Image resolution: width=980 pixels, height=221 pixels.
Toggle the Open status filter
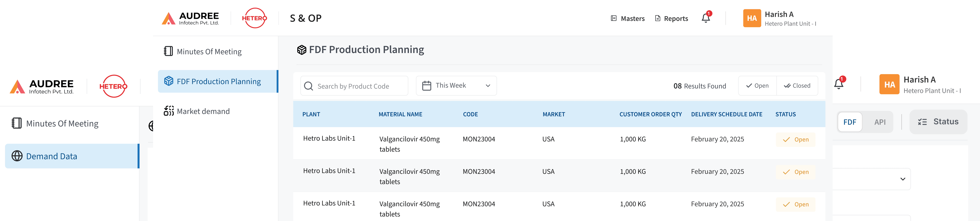[x=757, y=86]
